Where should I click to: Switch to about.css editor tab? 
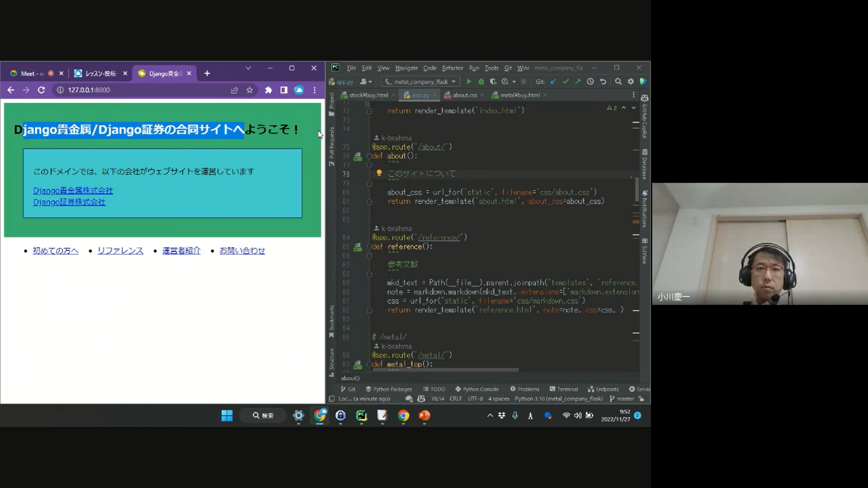coord(465,95)
